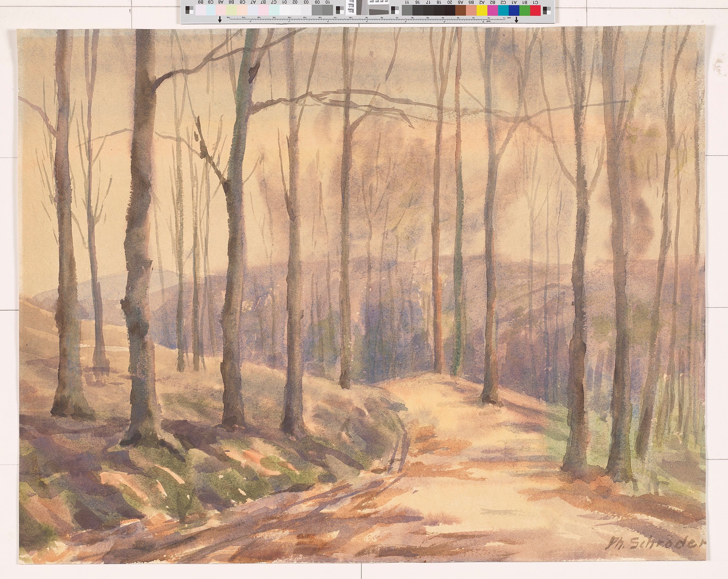Select the yellow A2 color patch
This screenshot has height=579, width=728.
pyautogui.click(x=482, y=11)
